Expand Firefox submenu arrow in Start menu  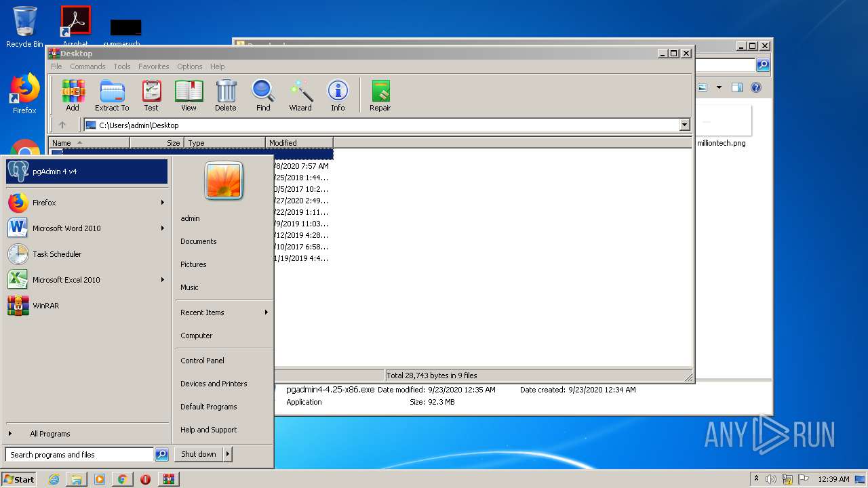[163, 203]
